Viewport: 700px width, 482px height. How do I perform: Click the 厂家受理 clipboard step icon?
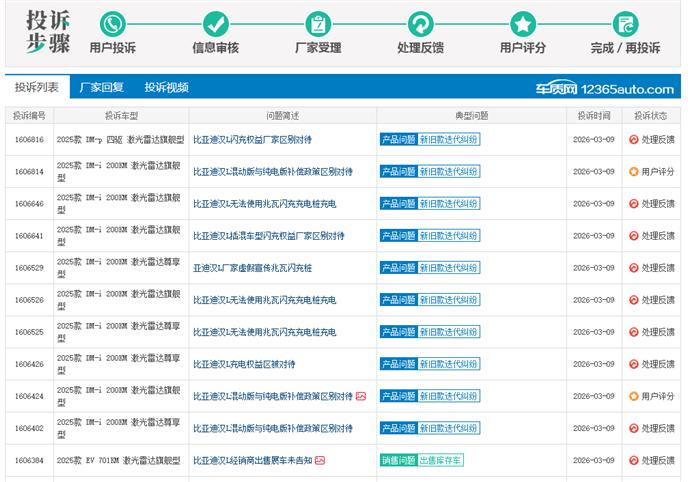click(318, 24)
